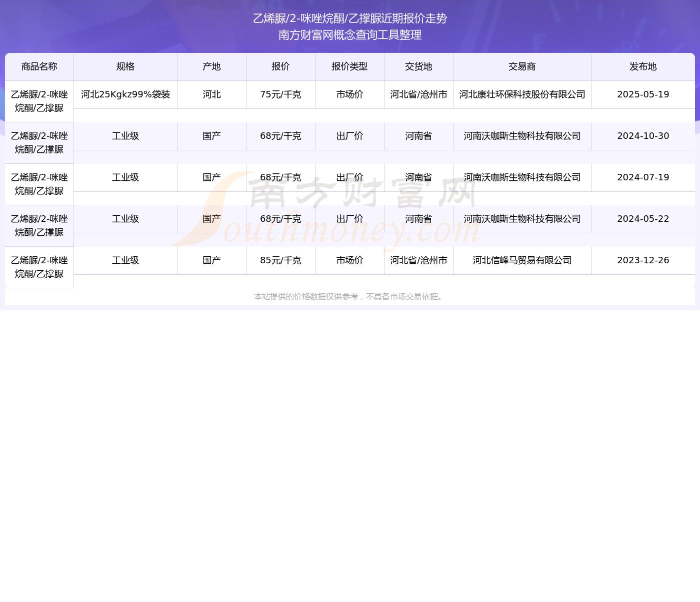Click the 产地 column header

pos(211,66)
